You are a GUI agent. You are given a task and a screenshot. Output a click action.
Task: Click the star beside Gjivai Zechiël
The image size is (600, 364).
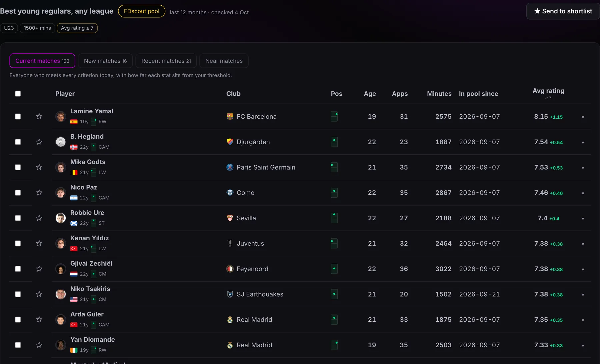click(39, 269)
